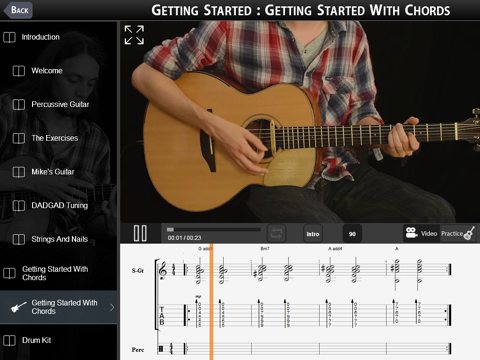Open the DADGAD Tuning lesson

59,205
